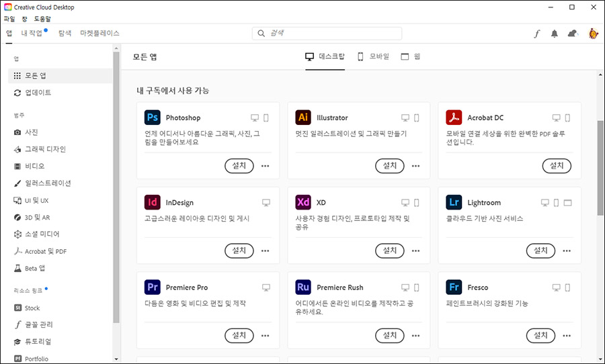Screen dimensions: 605x364
Task: Install Acrobat DC with 설치 button
Action: [x=557, y=166]
